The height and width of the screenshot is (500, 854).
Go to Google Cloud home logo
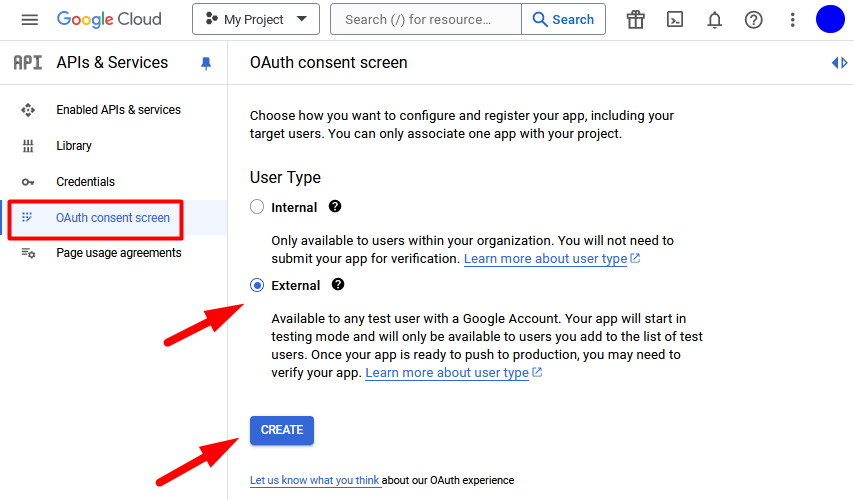coord(109,19)
